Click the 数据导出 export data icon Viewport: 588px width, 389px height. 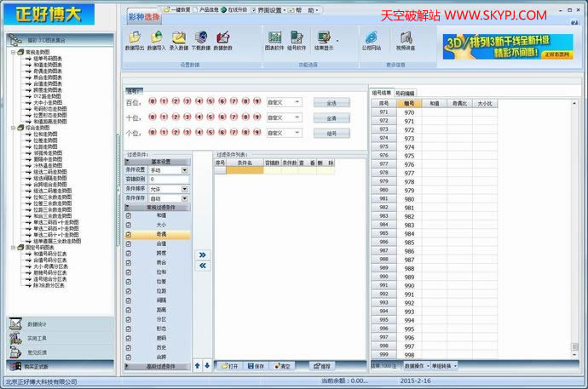(135, 38)
